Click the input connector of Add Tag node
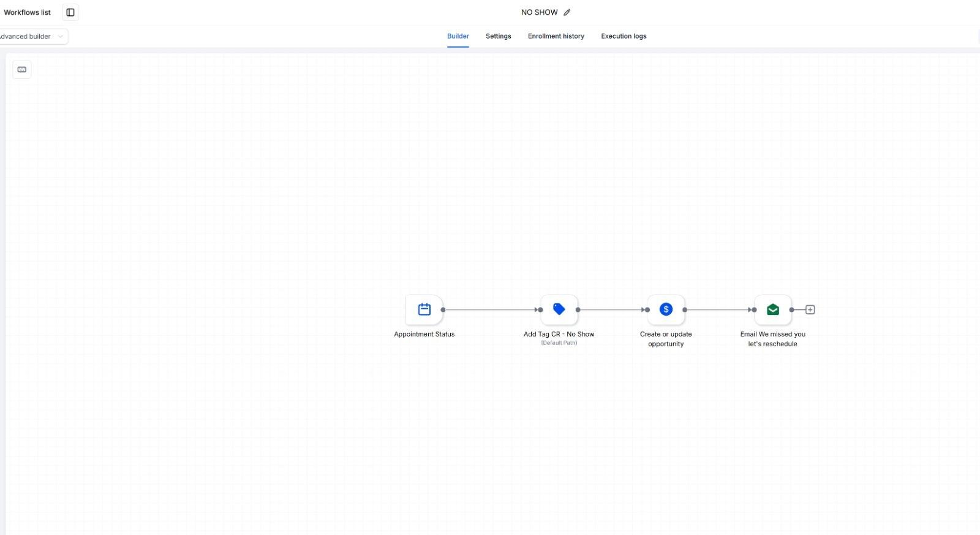Screen dimensions: 980x535 pos(540,309)
